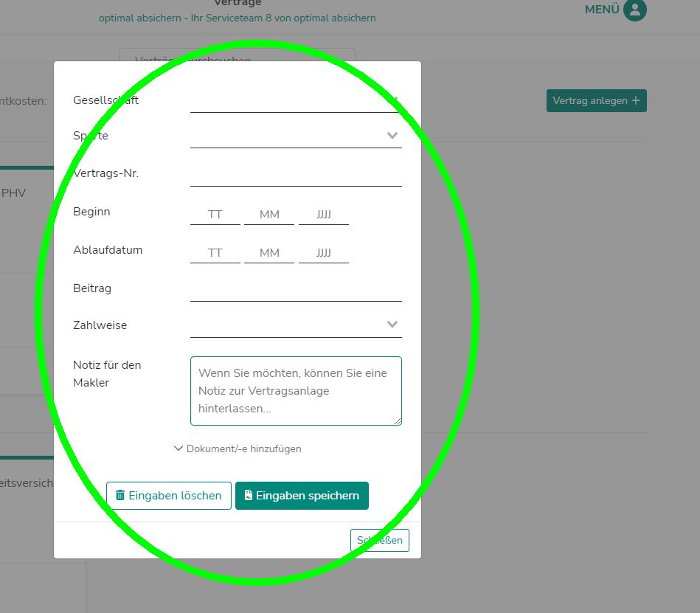Click the 'PHV' text behind dialog
The width and height of the screenshot is (700, 613).
(x=13, y=193)
